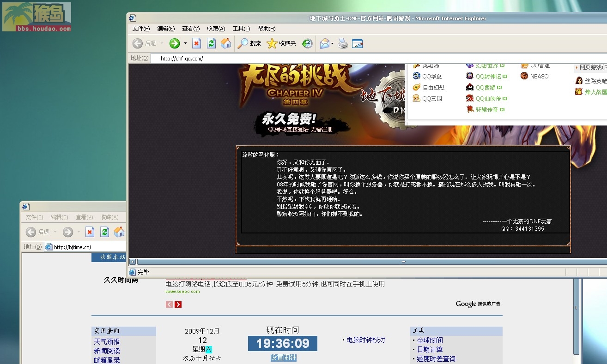Viewport: 607px width, 364px height.
Task: Click Stop icon in bjtime.cn window
Action: (x=90, y=232)
